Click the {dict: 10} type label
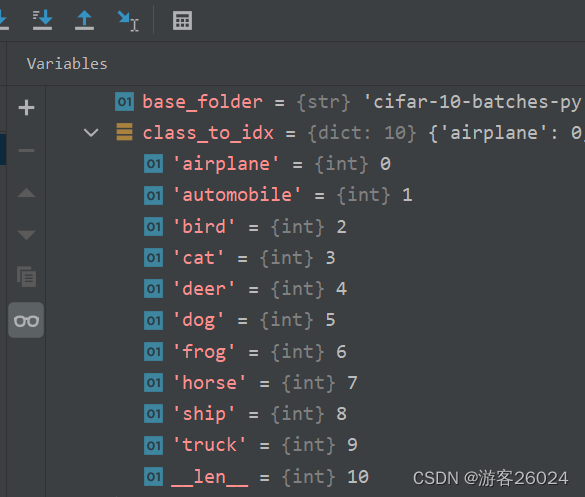The width and height of the screenshot is (585, 497). (x=362, y=133)
